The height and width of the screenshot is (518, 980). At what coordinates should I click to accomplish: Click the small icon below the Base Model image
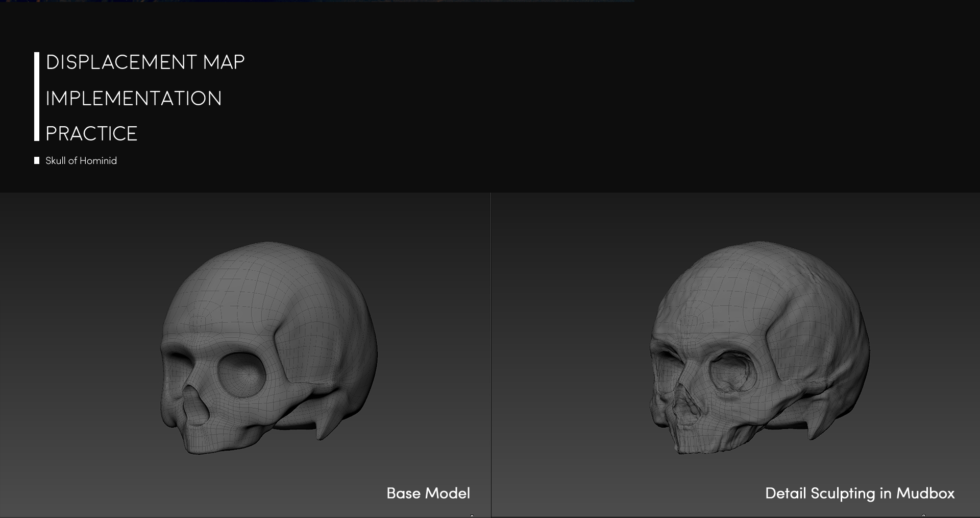point(472,515)
